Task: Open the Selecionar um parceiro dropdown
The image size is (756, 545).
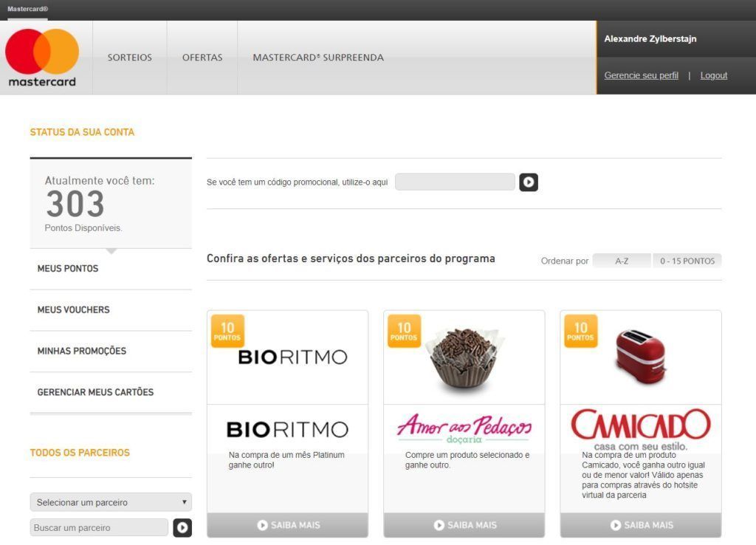Action: (x=111, y=502)
